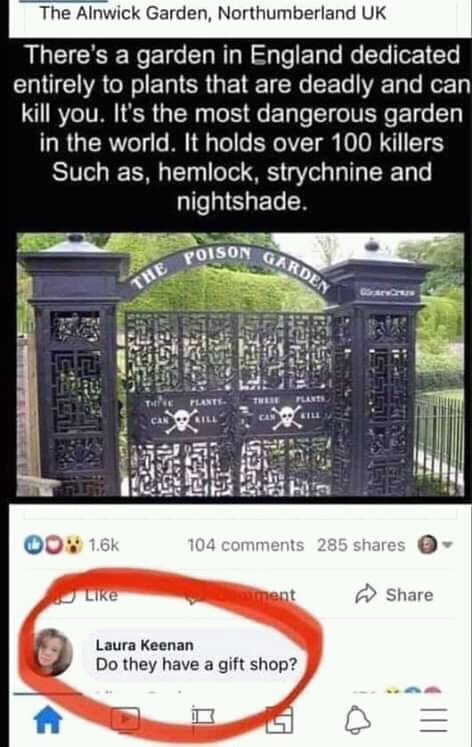472x747 pixels.
Task: Open the Pages flag tab
Action: coord(203,719)
